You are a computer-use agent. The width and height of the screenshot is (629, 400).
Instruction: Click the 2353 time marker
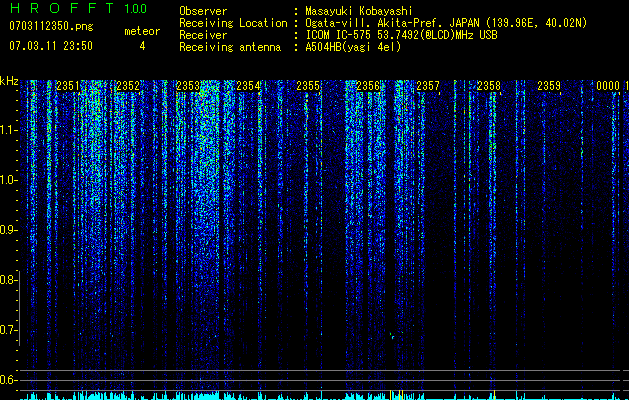[188, 86]
